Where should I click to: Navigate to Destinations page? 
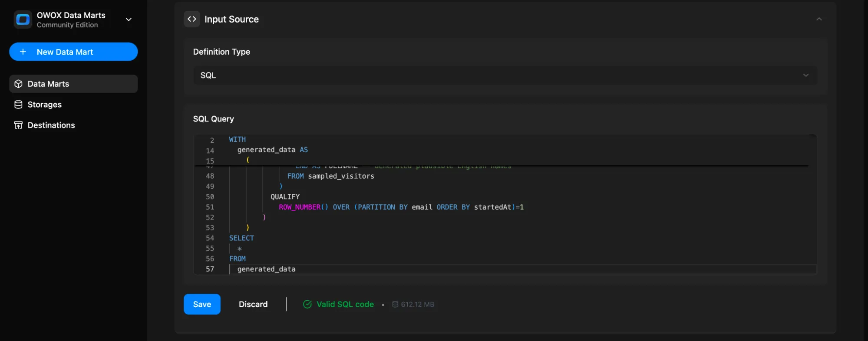coord(51,125)
